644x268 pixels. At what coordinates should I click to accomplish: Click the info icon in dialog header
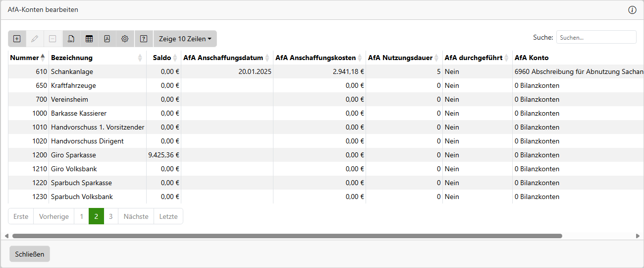pos(632,10)
